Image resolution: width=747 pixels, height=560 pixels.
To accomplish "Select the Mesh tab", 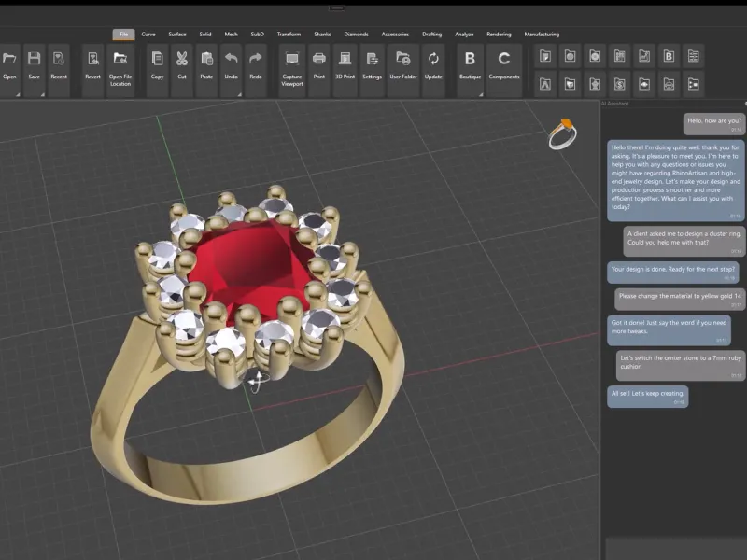I will 231,35.
